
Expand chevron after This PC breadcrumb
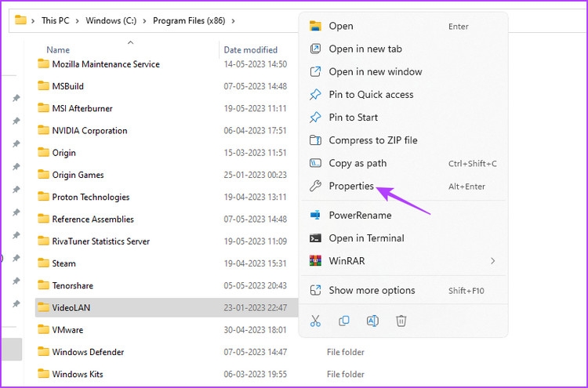click(78, 20)
